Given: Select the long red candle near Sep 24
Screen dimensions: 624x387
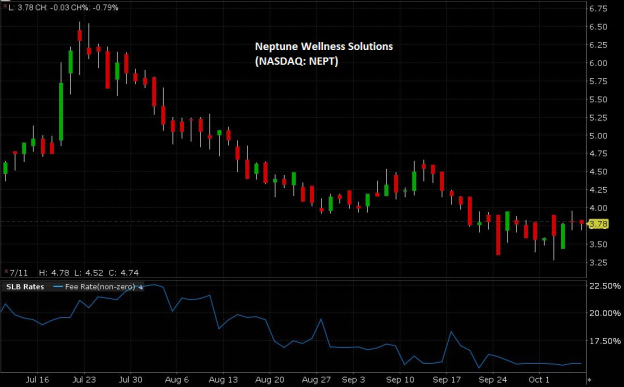Looking at the screenshot, I should tap(498, 235).
